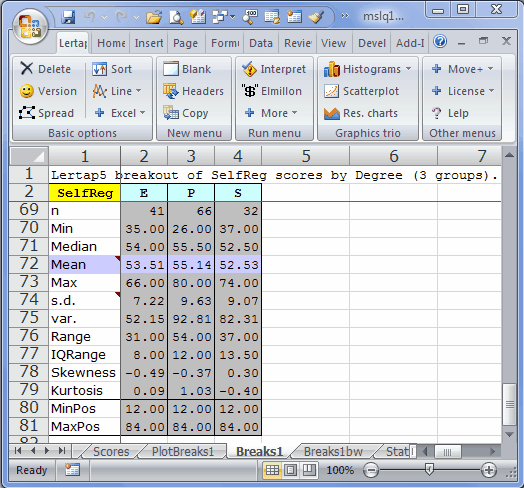Click the Office button orb

pyautogui.click(x=30, y=27)
